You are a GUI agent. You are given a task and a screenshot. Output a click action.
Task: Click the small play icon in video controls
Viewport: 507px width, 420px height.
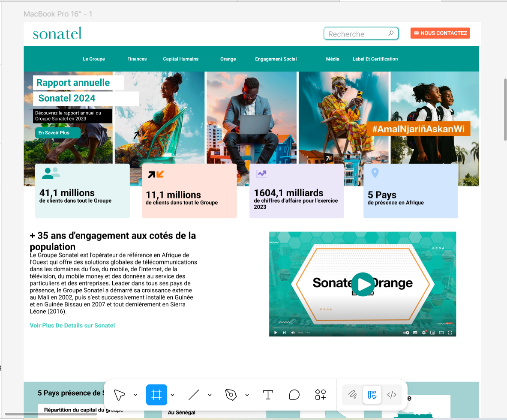(276, 333)
